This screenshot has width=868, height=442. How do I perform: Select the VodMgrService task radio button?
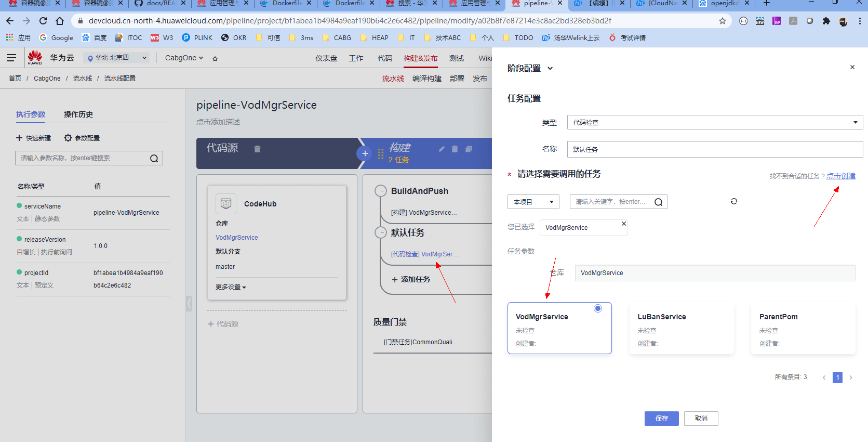click(x=598, y=308)
